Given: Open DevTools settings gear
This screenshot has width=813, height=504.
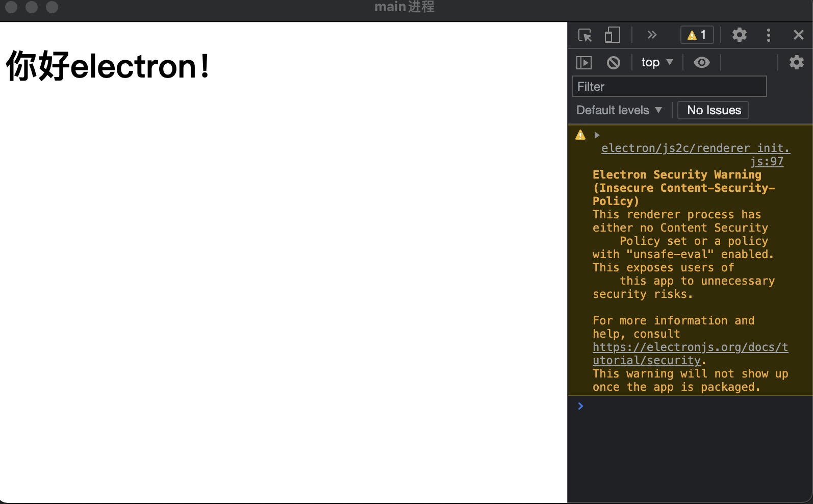Looking at the screenshot, I should tap(740, 35).
